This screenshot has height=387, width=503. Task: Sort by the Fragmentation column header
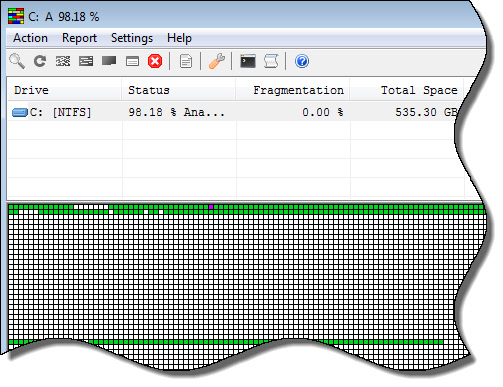pyautogui.click(x=293, y=90)
